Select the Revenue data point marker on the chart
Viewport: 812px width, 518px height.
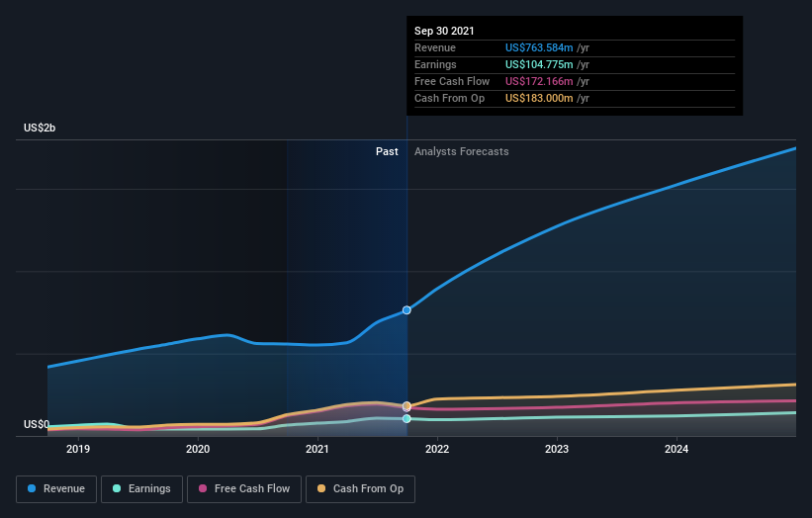pyautogui.click(x=406, y=310)
